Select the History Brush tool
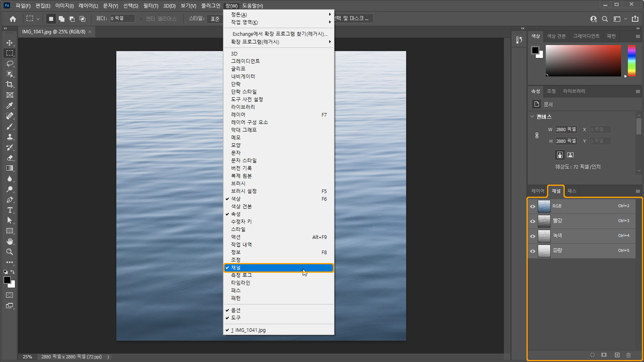This screenshot has width=644, height=362. 10,147
